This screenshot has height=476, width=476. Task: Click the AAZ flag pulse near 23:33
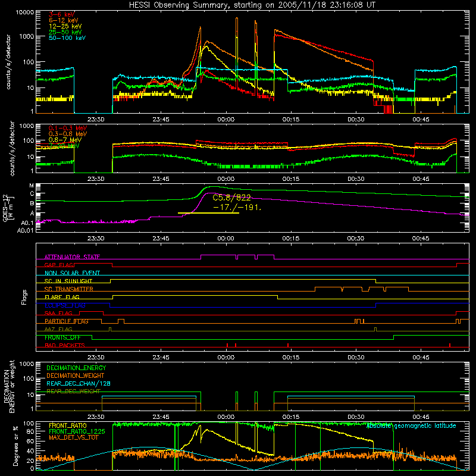click(110, 330)
